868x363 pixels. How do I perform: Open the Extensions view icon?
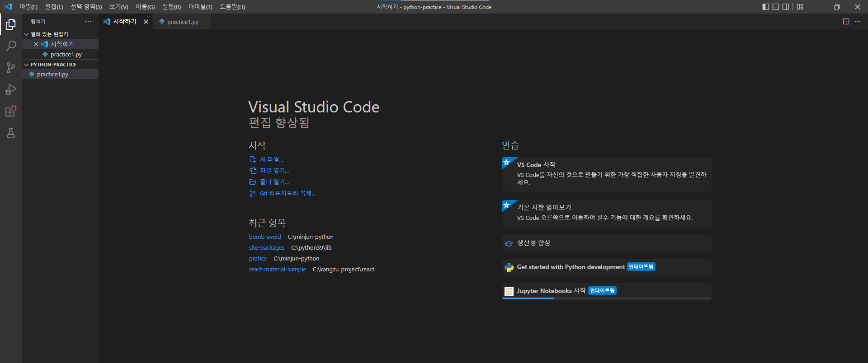click(x=11, y=111)
